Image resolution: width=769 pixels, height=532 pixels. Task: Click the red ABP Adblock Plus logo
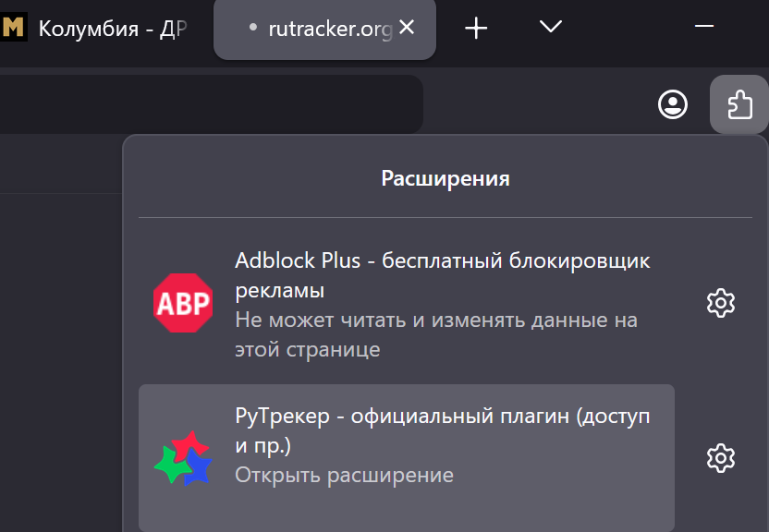coord(183,303)
